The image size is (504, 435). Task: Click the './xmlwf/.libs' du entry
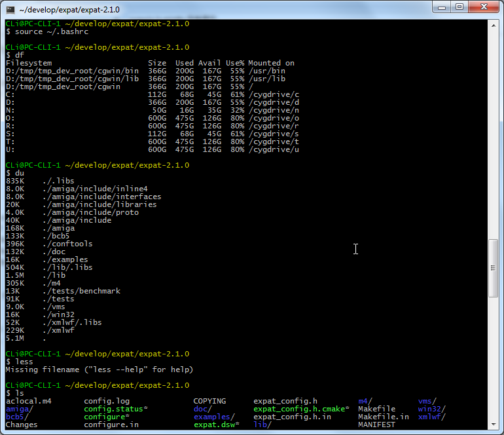[72, 322]
